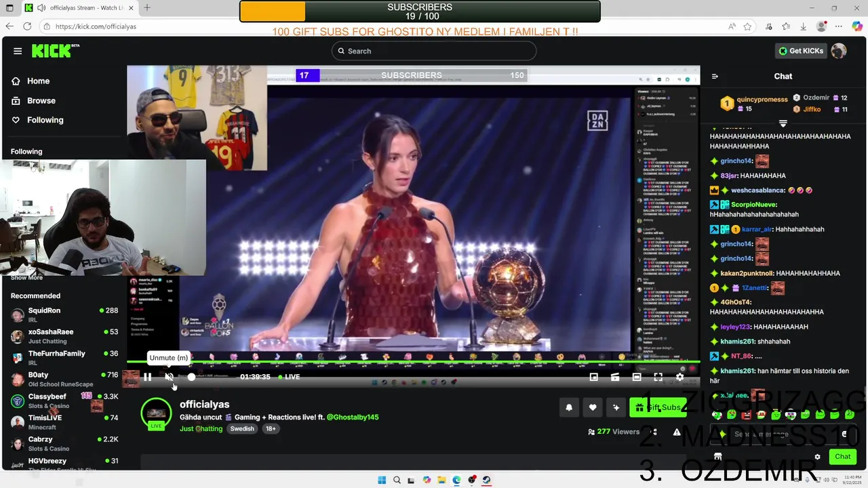Viewport: 868px width, 488px height.
Task: Click the sparkle subscribe icon button
Action: click(x=616, y=407)
